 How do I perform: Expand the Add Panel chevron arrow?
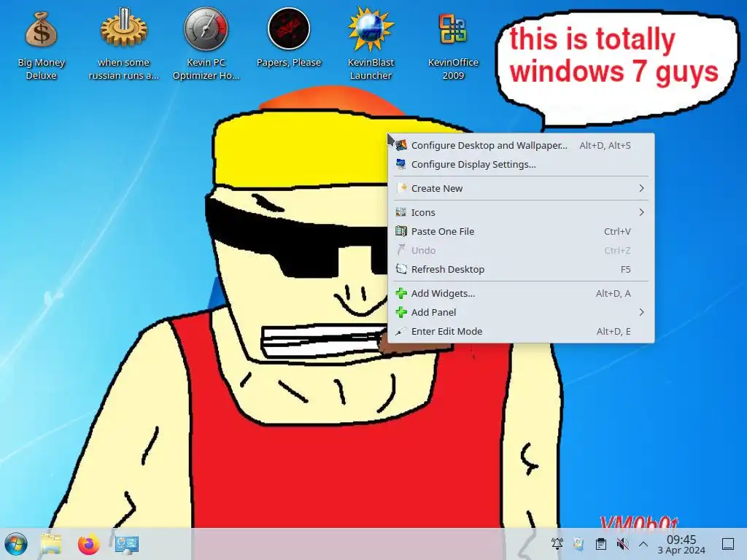click(x=642, y=312)
